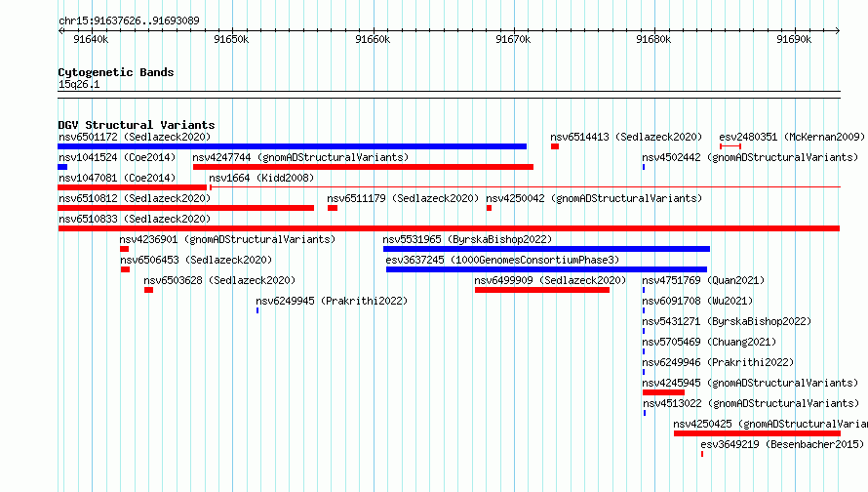Select the esv2480351 red bracket glyph

pos(730,146)
